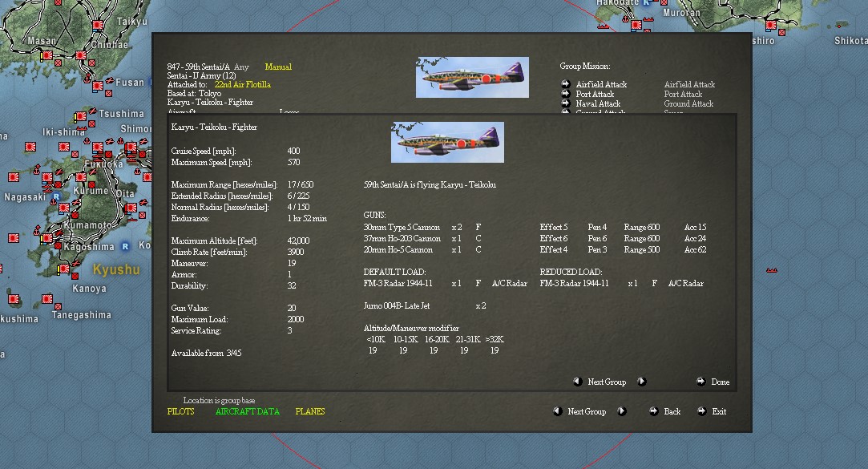
Task: Select the Oita base flag on map
Action: 131,208
